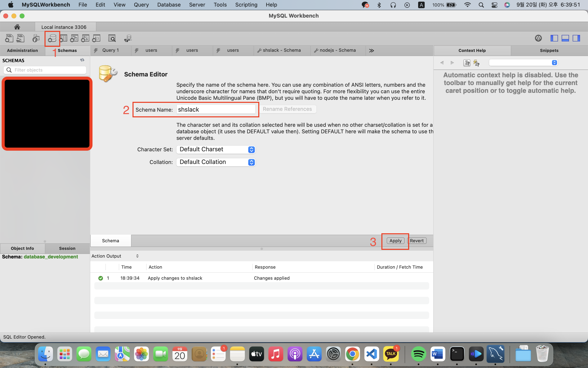Open Google Chrome from Dock
Viewport: 588px width, 368px height.
point(352,354)
